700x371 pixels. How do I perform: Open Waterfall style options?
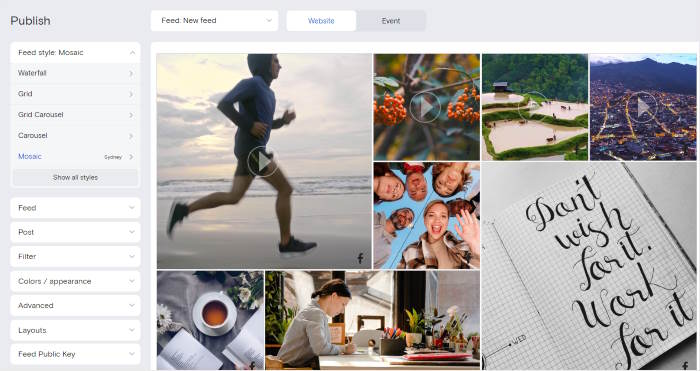tap(131, 73)
